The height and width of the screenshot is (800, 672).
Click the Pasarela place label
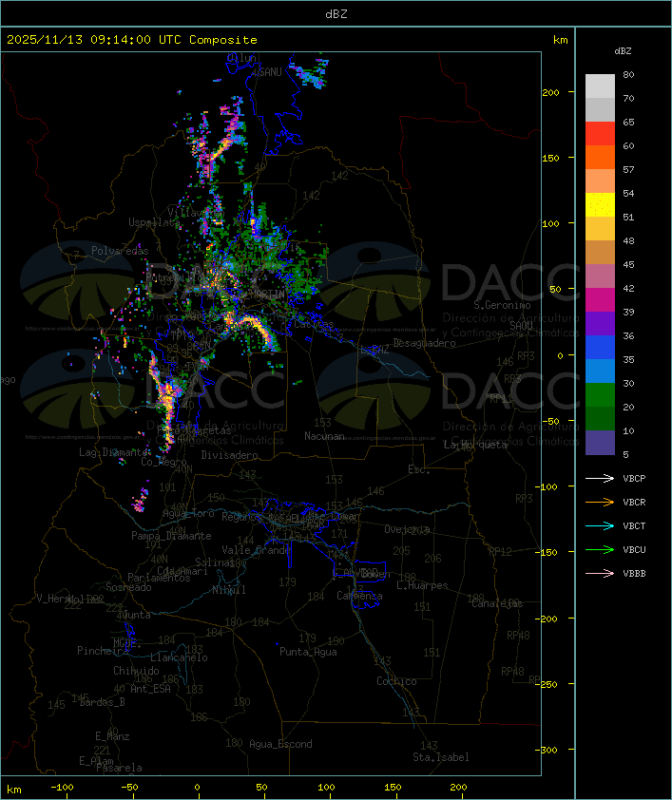tap(120, 768)
